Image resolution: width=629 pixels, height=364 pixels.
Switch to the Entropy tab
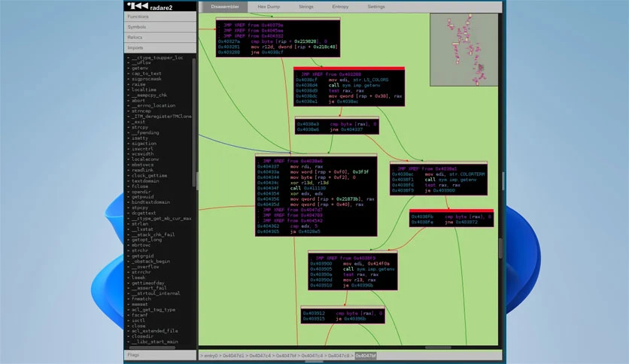340,7
